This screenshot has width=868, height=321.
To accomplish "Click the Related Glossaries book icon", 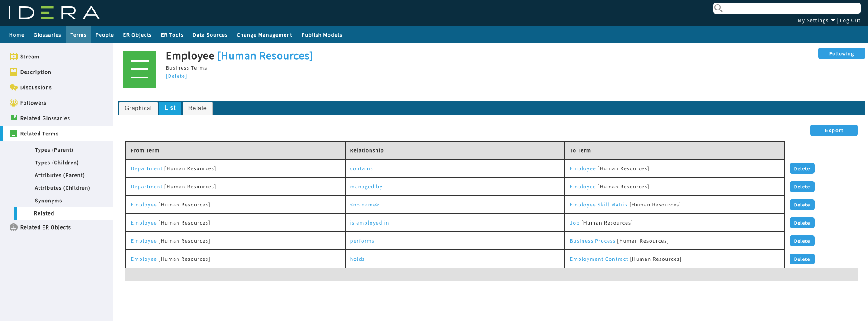I will point(14,118).
